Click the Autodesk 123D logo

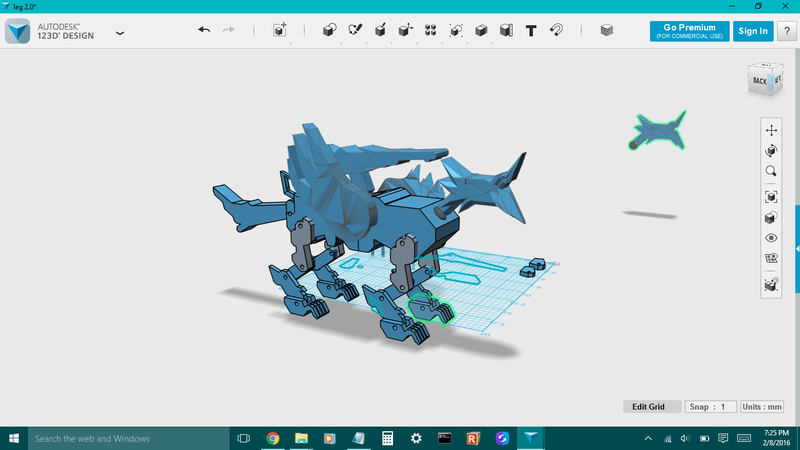pos(18,31)
